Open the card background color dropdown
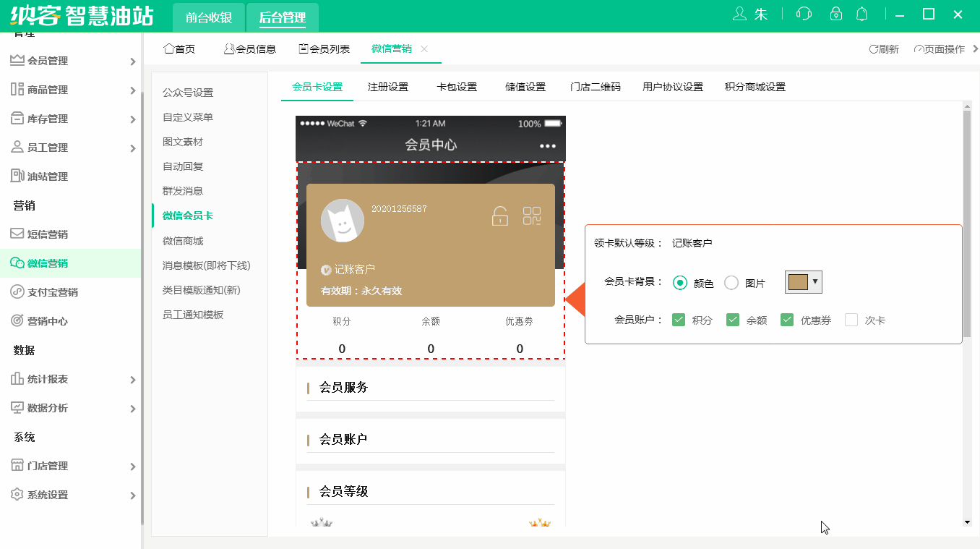Image resolution: width=980 pixels, height=549 pixels. [814, 282]
